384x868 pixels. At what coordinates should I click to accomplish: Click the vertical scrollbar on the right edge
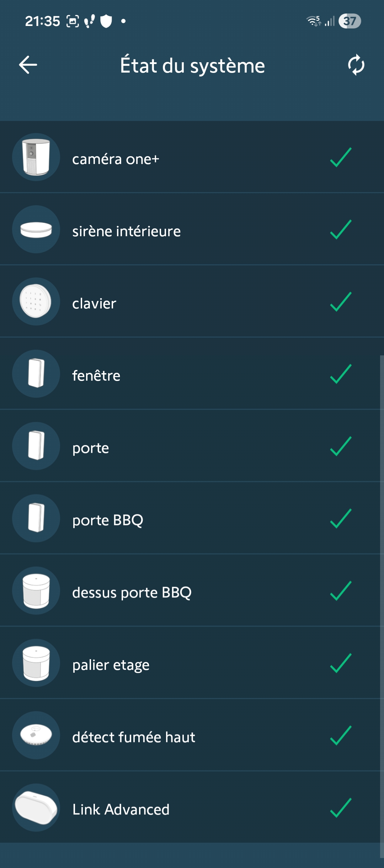[382, 605]
